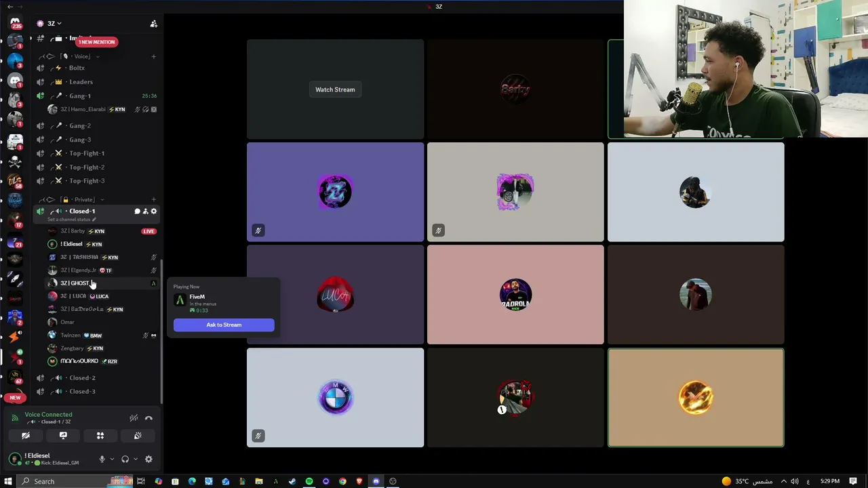868x488 pixels.
Task: Open Closed-1 channel settings gear
Action: (154, 211)
